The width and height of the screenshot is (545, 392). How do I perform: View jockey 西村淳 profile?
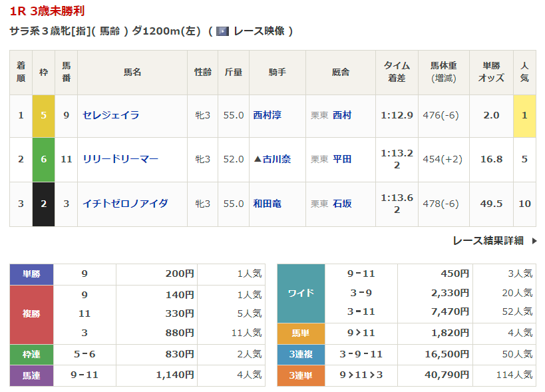(267, 115)
